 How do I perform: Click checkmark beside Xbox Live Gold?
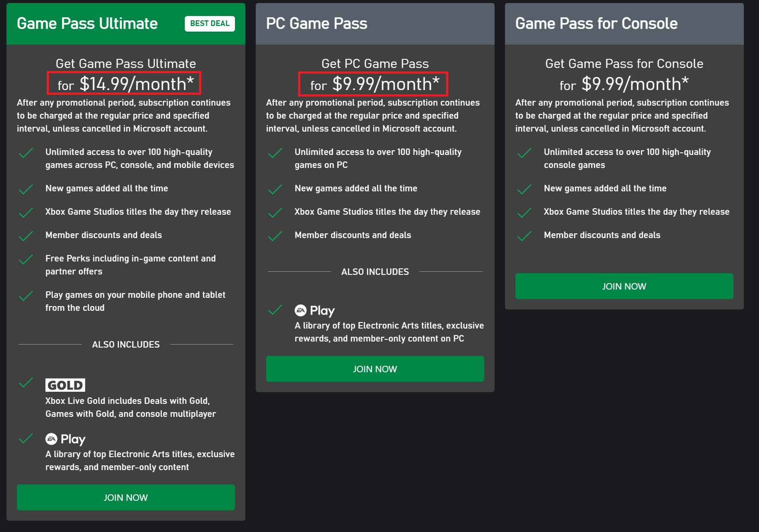(x=26, y=383)
